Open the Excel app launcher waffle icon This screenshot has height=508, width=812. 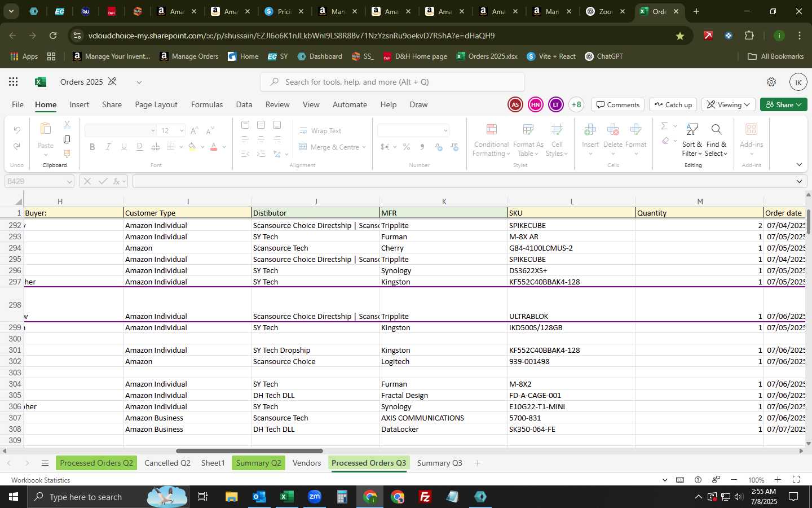tap(14, 82)
